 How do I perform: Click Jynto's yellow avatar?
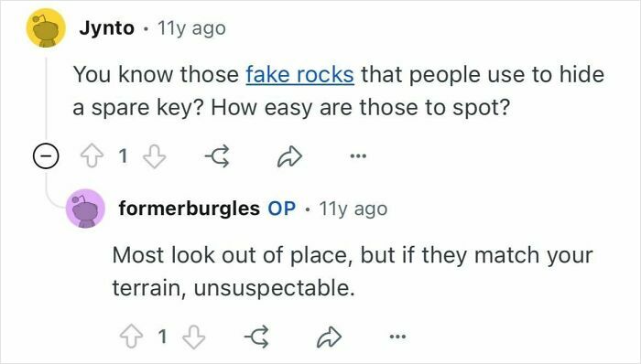[46, 28]
